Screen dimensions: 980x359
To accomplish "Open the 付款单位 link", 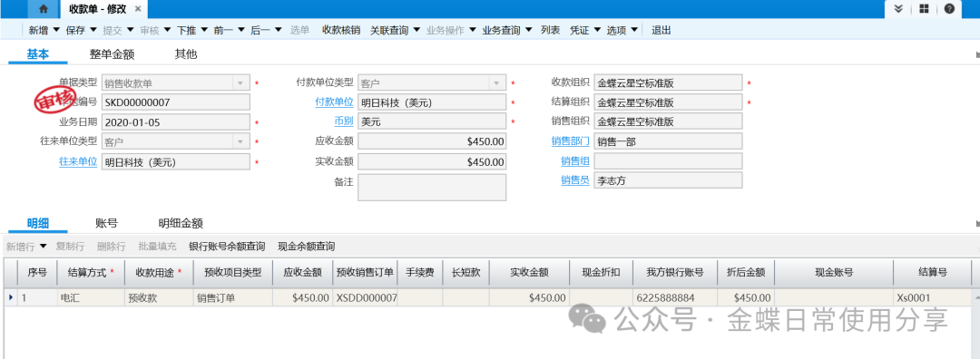I will (x=334, y=102).
